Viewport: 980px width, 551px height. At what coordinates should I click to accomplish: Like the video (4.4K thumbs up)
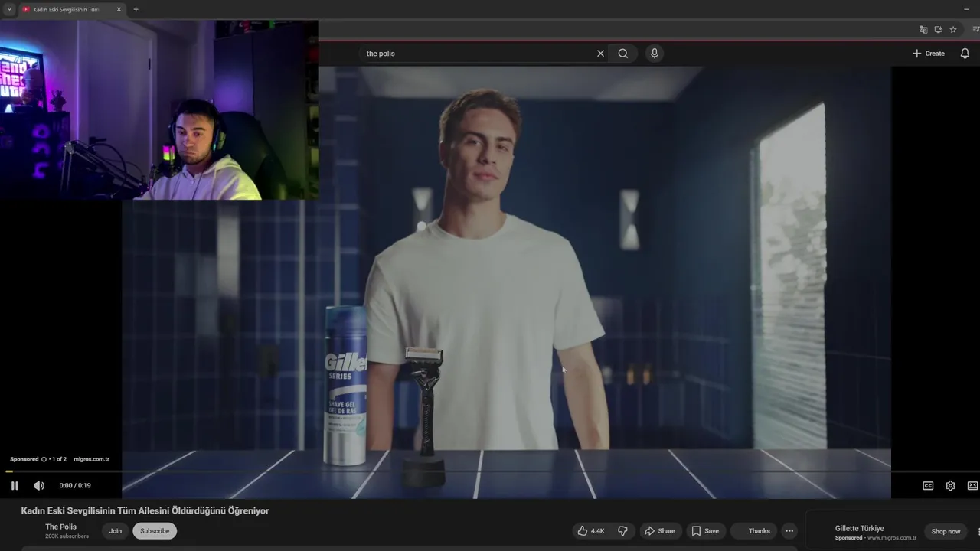tap(591, 531)
